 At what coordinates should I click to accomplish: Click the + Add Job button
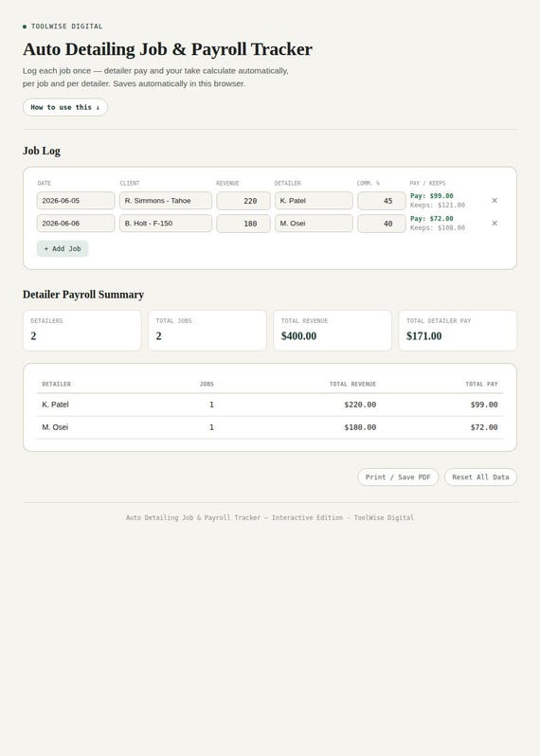tap(63, 249)
